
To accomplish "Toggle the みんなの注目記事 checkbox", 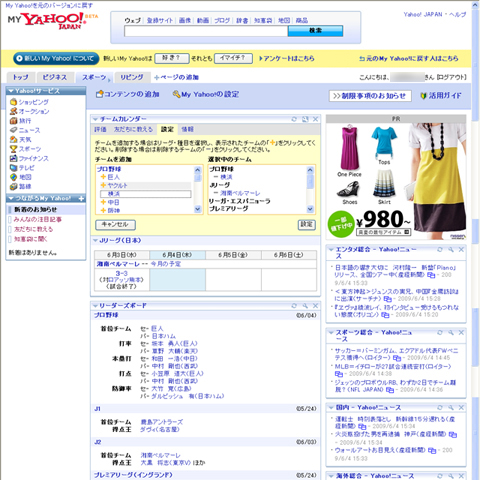I will click(10, 220).
